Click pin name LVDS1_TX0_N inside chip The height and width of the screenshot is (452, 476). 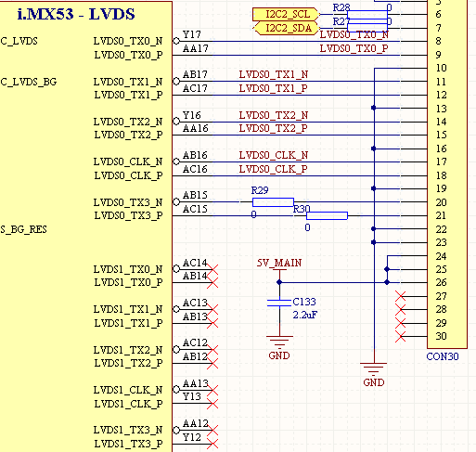[x=128, y=269]
